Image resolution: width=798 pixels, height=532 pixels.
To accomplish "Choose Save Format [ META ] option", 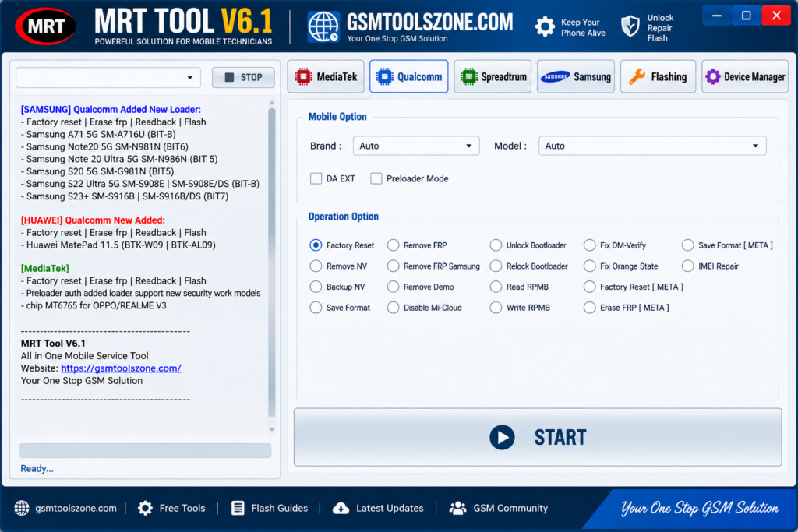I will (687, 245).
